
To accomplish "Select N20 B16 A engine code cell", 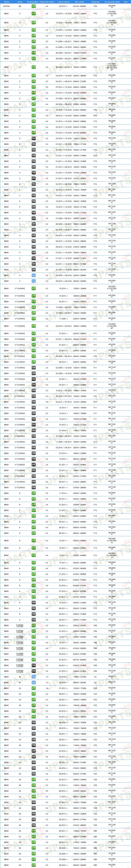I will [x=112, y=688].
